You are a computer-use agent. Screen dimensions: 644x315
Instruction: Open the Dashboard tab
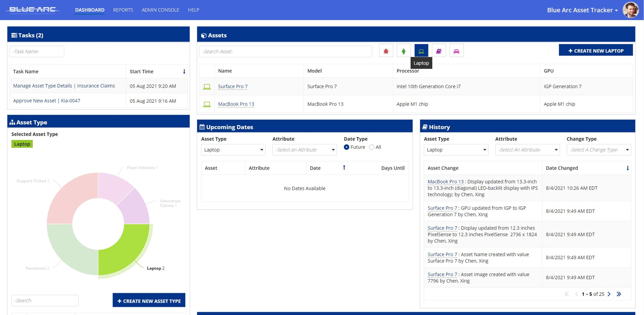(90, 10)
